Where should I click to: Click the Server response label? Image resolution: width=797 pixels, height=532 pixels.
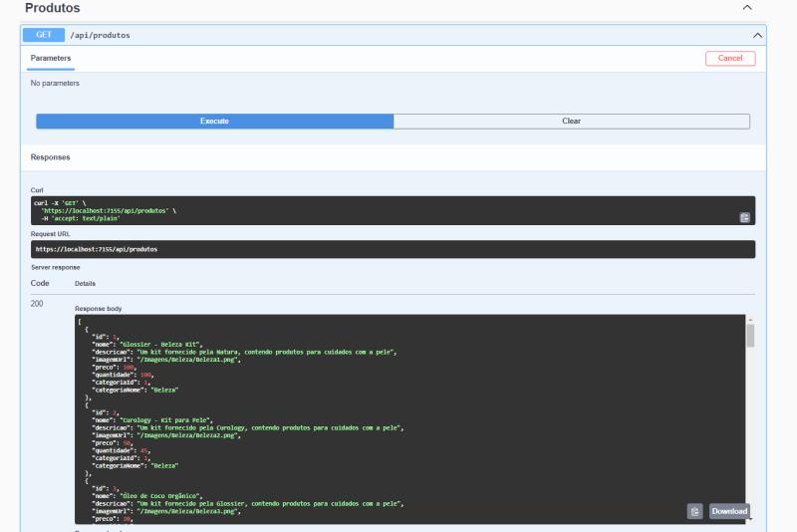[56, 267]
